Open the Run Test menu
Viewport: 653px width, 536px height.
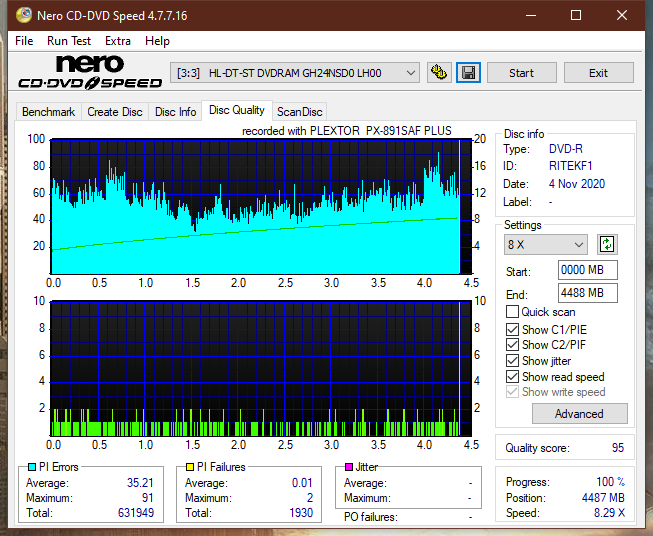pyautogui.click(x=69, y=41)
